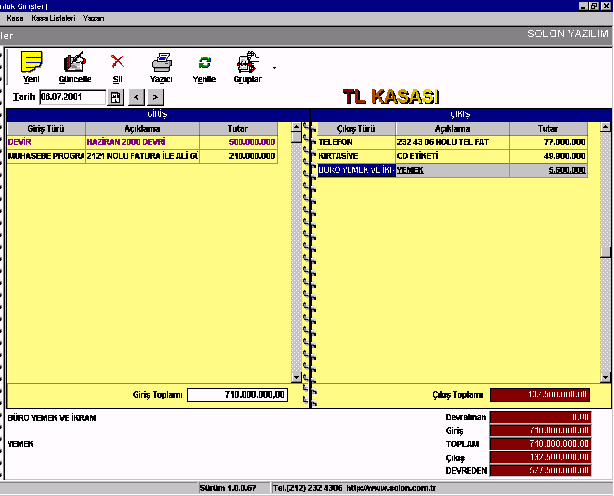Click the DEVREDEN summary value field
The height and width of the screenshot is (496, 614).
click(540, 471)
